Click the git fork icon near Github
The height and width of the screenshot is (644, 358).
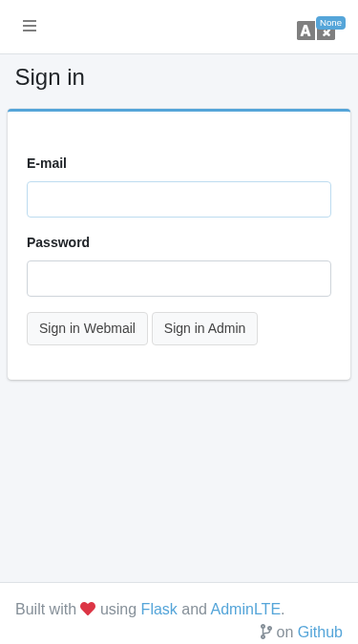click(x=266, y=632)
